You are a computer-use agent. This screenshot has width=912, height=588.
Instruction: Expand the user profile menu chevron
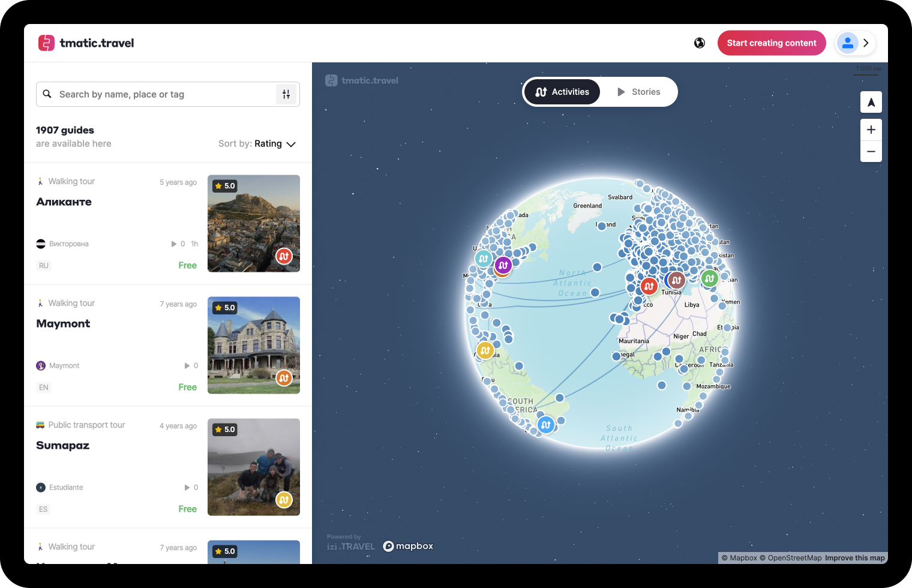coord(866,43)
